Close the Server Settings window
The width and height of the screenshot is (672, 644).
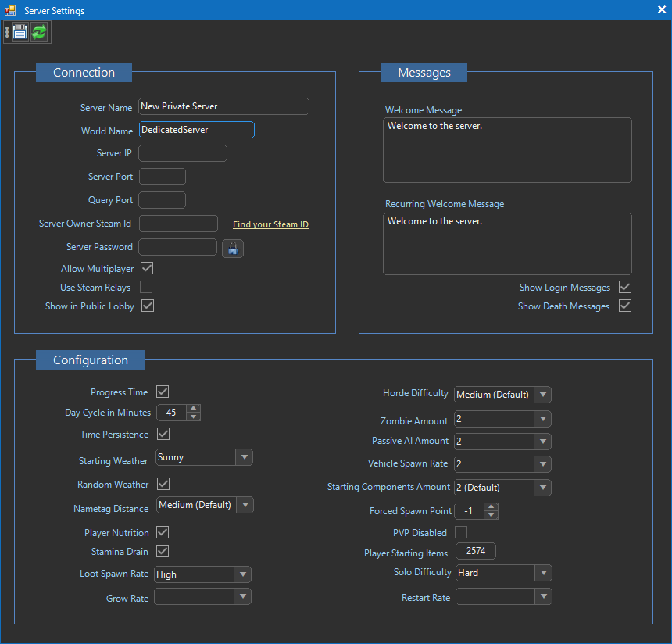coord(661,10)
